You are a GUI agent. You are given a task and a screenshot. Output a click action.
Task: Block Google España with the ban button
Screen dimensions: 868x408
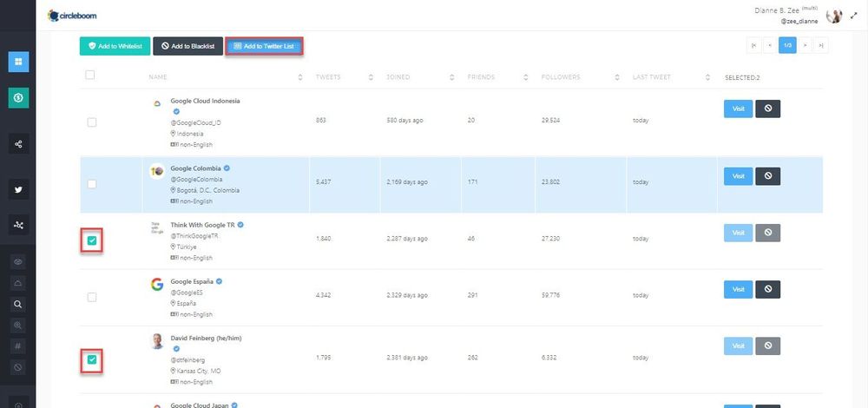pyautogui.click(x=768, y=290)
